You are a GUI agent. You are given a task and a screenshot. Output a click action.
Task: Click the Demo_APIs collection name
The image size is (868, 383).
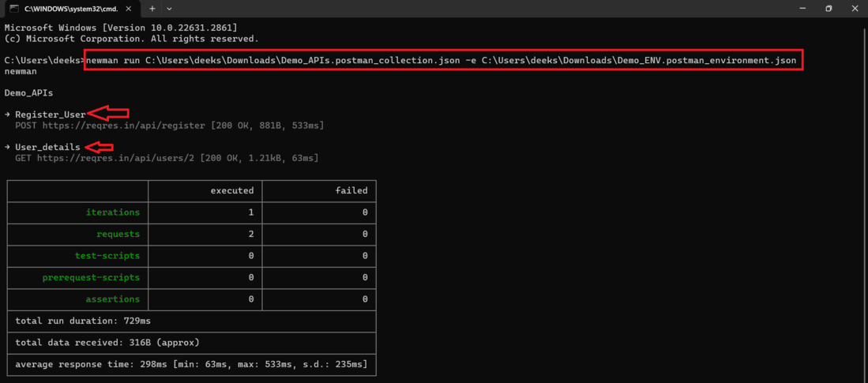[28, 92]
